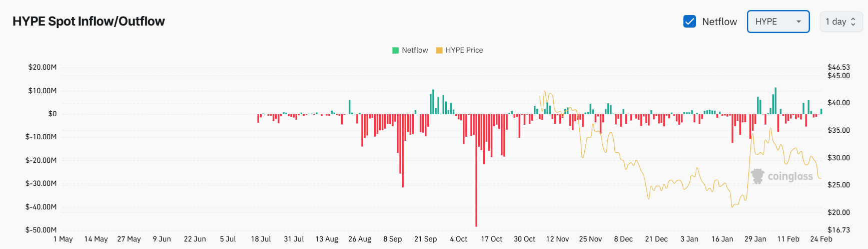Click the coinglass watermark text
Viewport: 868px width, 249px height.
[790, 176]
